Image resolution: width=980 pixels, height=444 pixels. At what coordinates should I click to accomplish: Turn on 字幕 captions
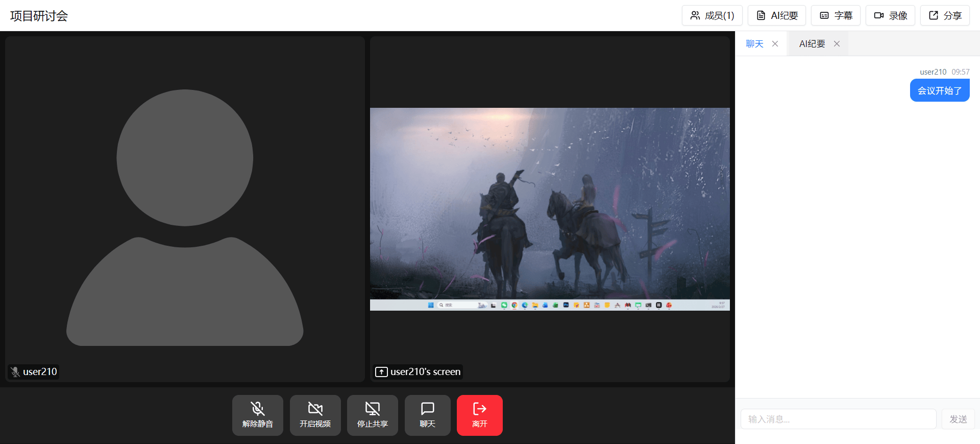836,15
